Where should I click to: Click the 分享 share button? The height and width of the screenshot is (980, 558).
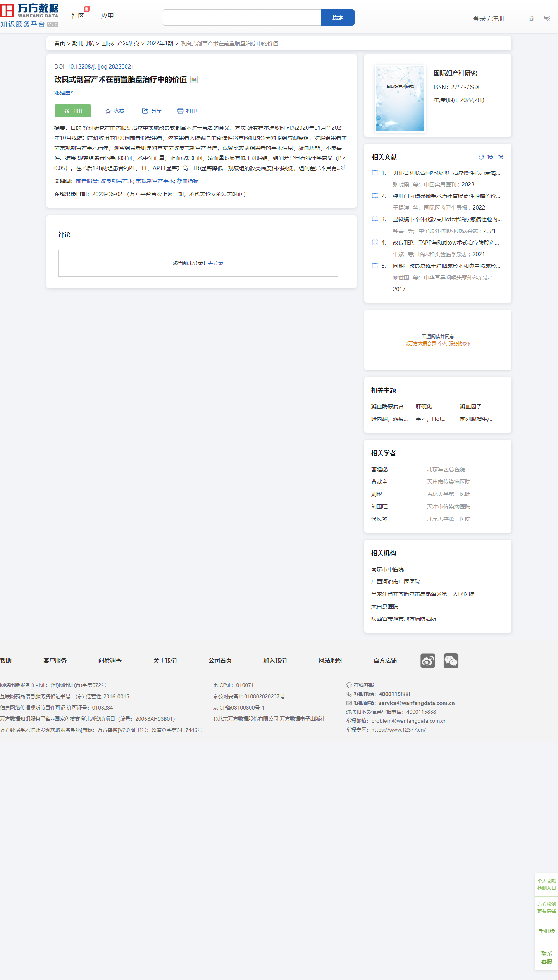tap(152, 111)
